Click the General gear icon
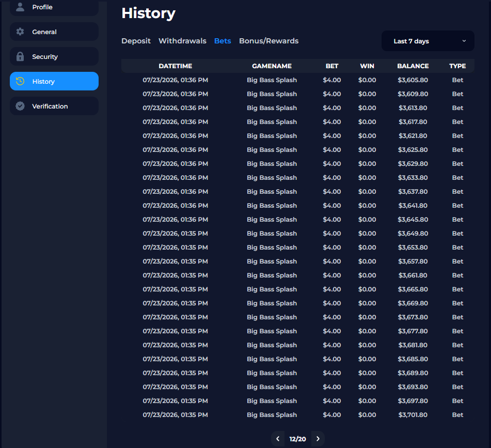The width and height of the screenshot is (491, 448). pos(20,32)
